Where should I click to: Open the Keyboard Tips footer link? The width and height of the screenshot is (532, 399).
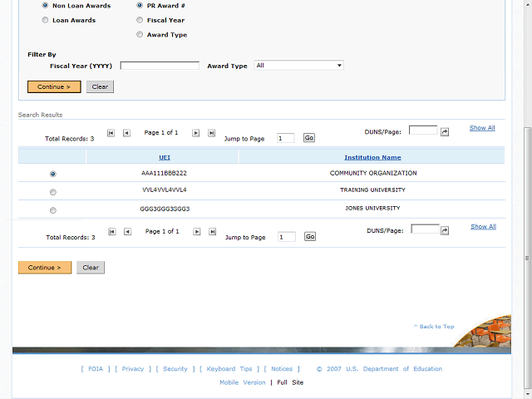click(229, 369)
